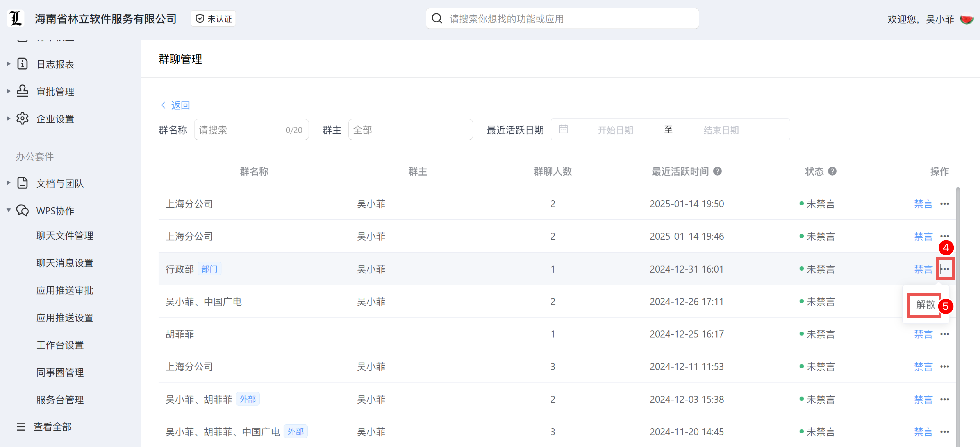Open 同事圈管理 in sidebar

tap(60, 372)
